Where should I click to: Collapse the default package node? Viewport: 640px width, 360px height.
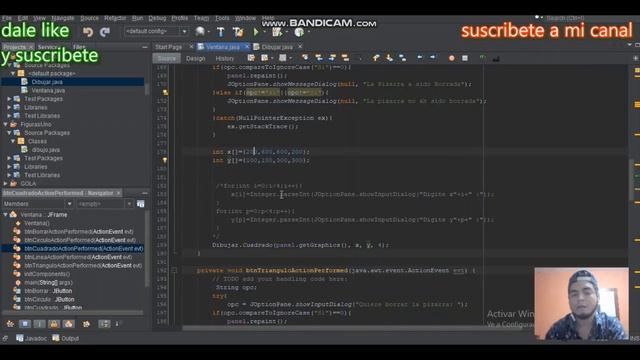coord(13,73)
